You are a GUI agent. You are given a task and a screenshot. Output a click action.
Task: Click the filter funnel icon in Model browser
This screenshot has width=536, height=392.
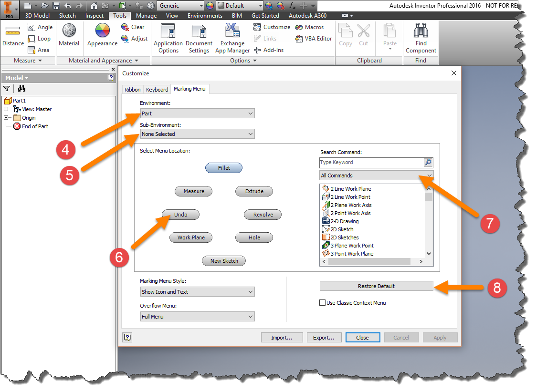tap(7, 89)
